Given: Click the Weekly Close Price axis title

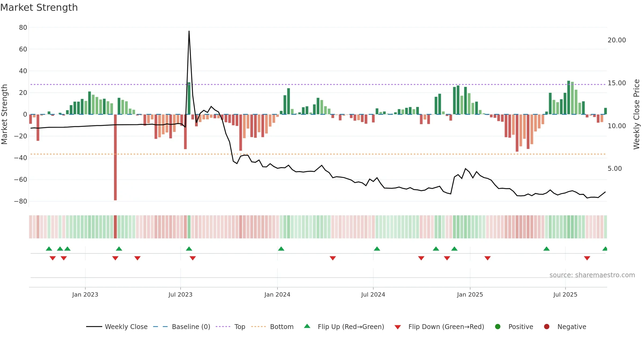Looking at the screenshot, I should pos(636,114).
